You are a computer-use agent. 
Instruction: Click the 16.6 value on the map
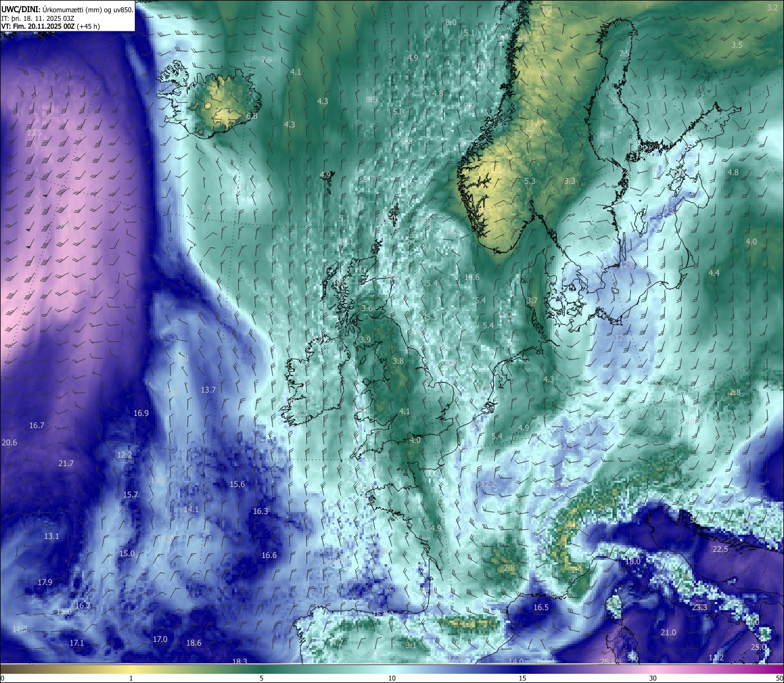click(x=269, y=556)
